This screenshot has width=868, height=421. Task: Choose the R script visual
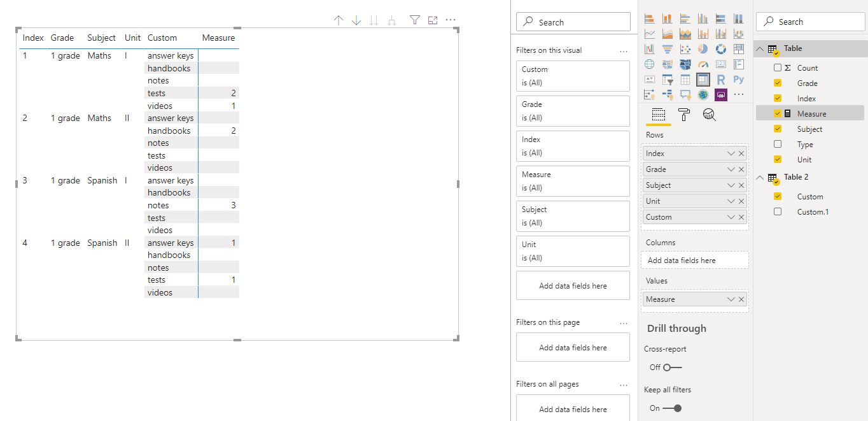[720, 80]
